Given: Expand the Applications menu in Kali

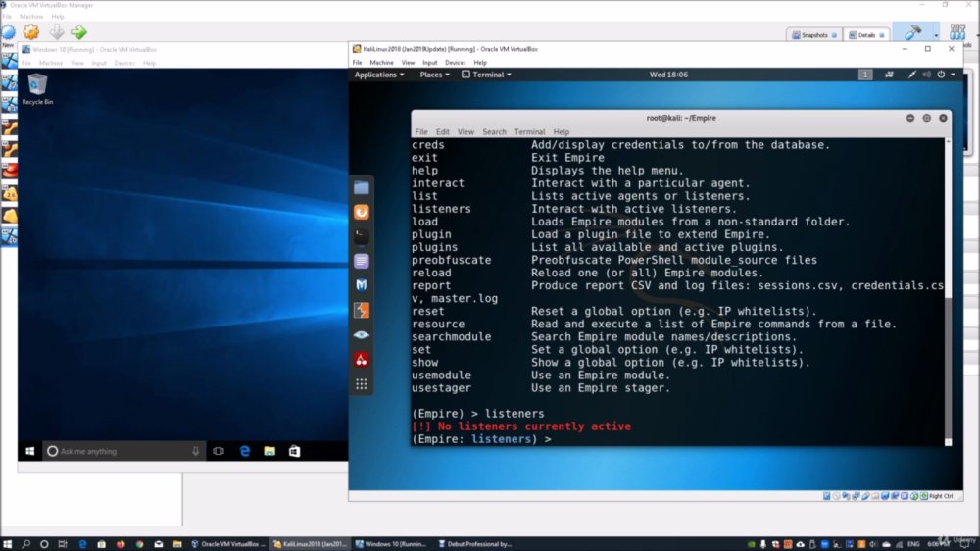Looking at the screenshot, I should tap(378, 75).
